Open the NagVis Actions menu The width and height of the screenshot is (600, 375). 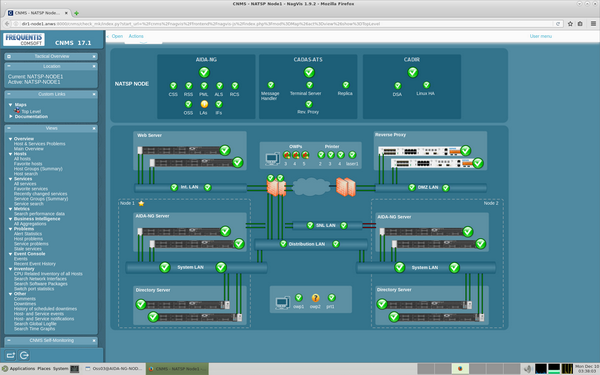[136, 36]
